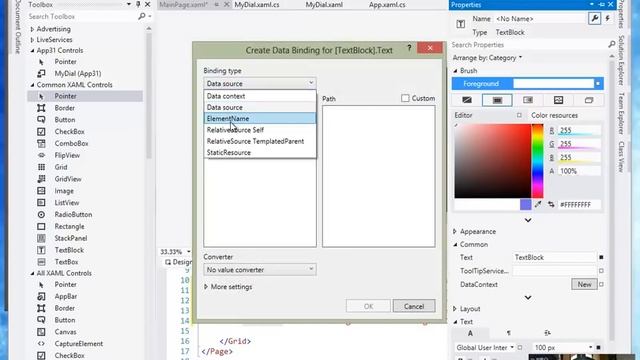Choose the no brush icon

(467, 100)
